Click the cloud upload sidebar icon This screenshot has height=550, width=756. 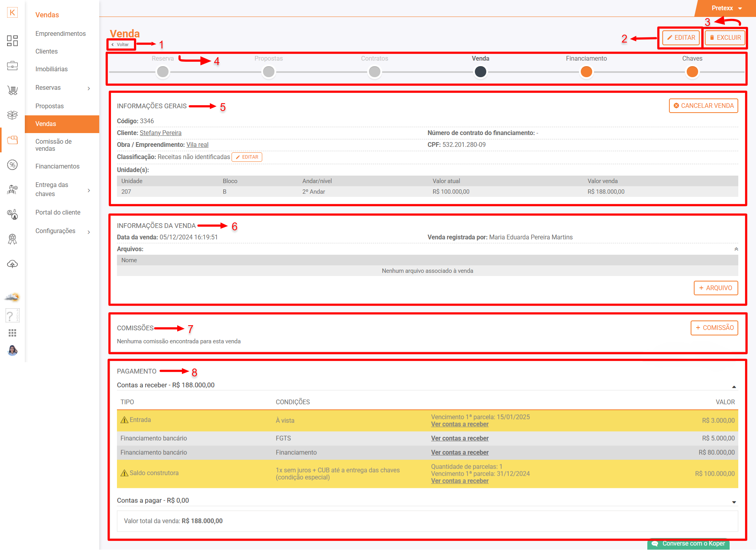[x=12, y=264]
